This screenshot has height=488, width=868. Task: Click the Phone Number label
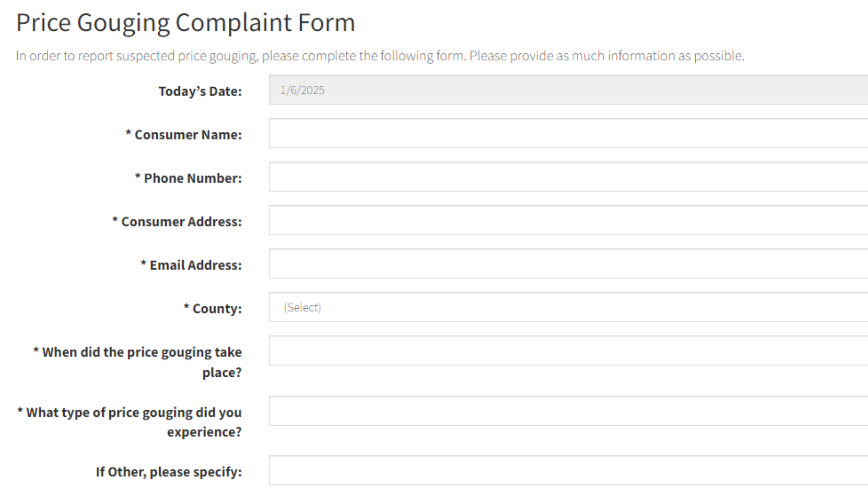click(x=193, y=178)
